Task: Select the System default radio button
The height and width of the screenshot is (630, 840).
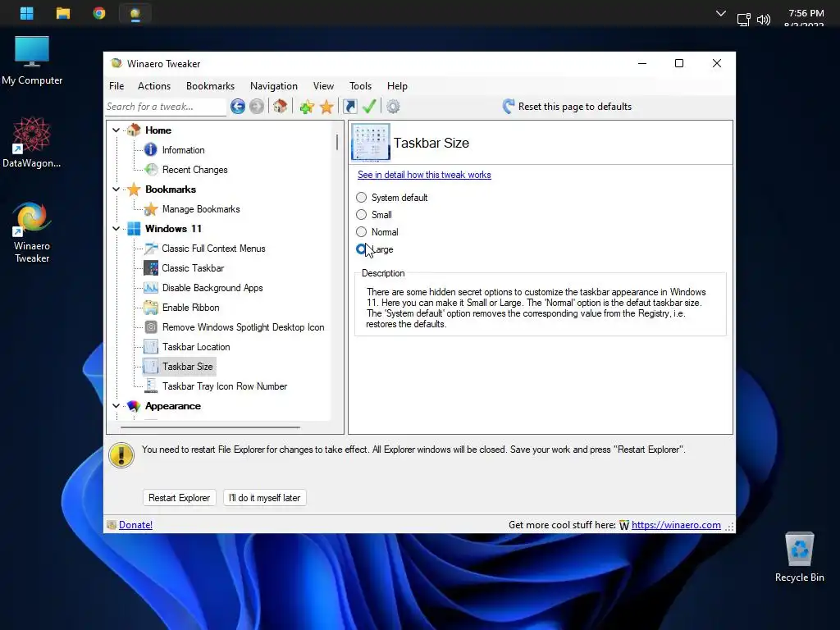Action: coord(362,198)
